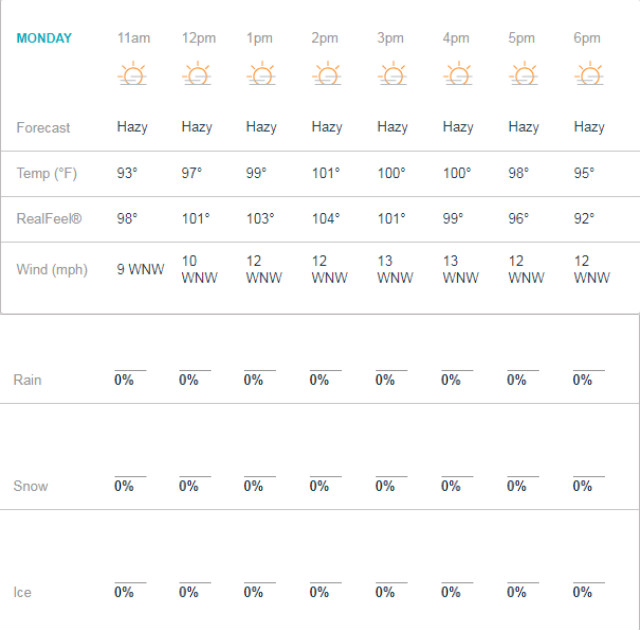Click the hazy sun icon for 1pm
This screenshot has width=640, height=630.
[x=261, y=73]
